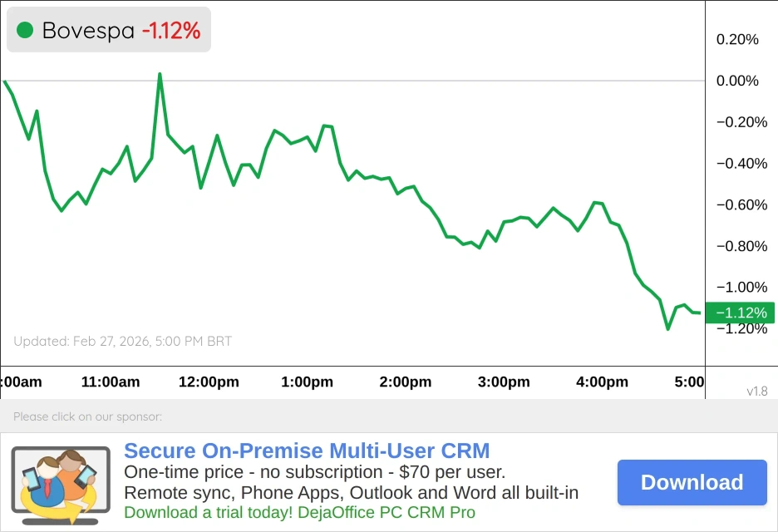The image size is (778, 532).
Task: Click the 11:00am time axis label
Action: [111, 382]
